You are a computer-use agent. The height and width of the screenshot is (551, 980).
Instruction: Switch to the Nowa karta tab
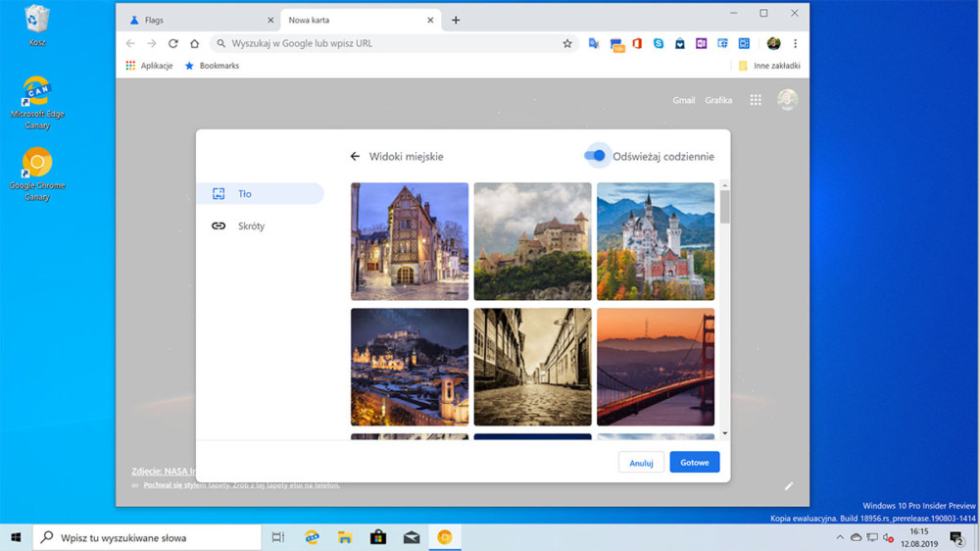pos(360,20)
